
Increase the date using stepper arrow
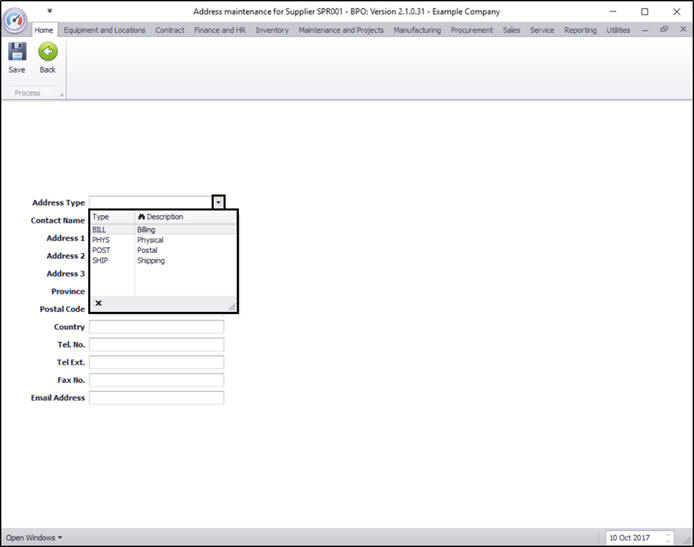pyautogui.click(x=668, y=535)
